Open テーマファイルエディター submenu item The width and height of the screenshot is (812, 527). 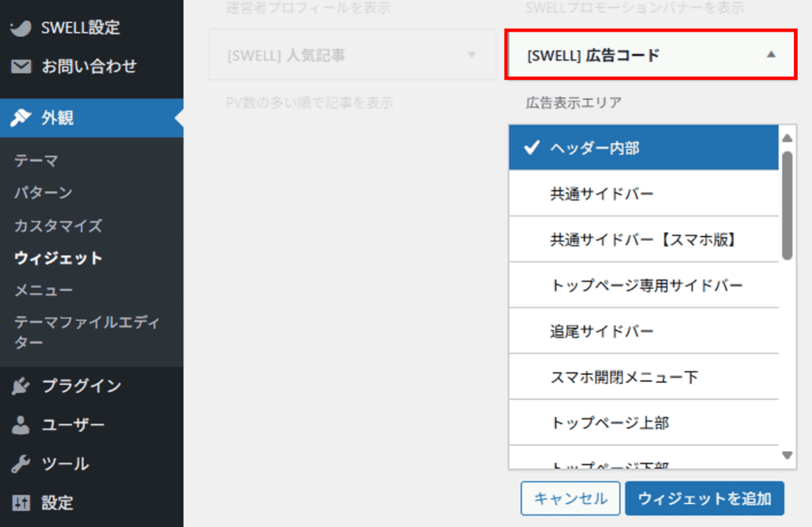tap(87, 332)
